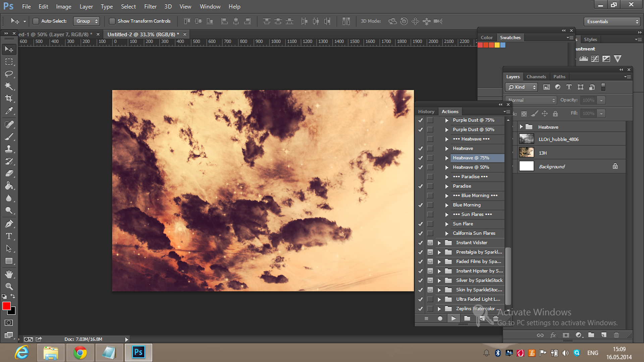
Task: Select the Healing Brush tool
Action: pos(9,124)
